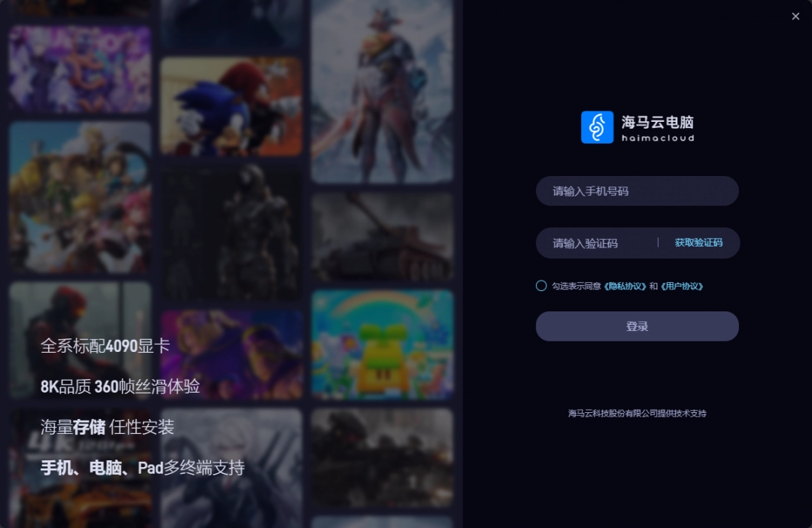This screenshot has height=528, width=812.
Task: Click the Haimacloud logo icon
Action: (596, 126)
